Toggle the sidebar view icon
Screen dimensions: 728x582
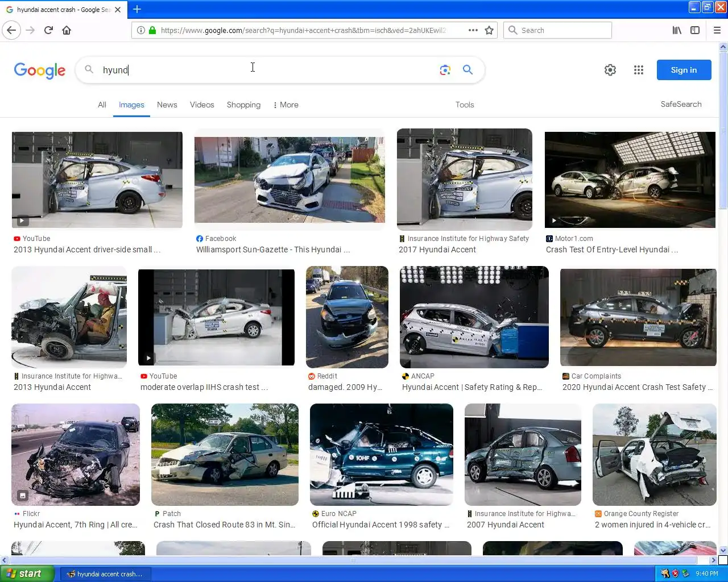click(x=695, y=30)
